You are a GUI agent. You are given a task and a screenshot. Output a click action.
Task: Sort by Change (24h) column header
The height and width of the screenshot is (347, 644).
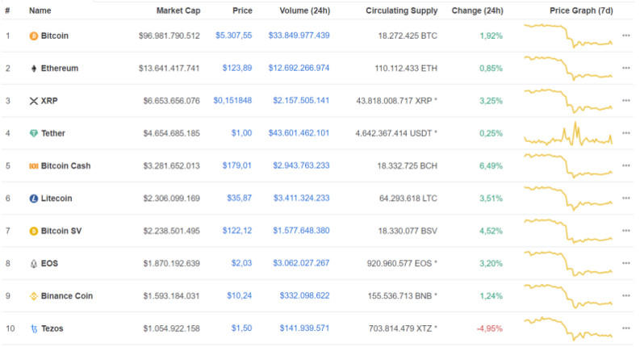[x=477, y=10]
